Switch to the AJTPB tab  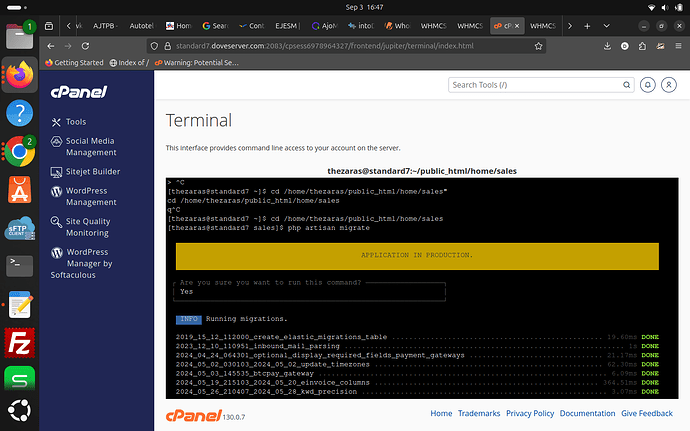pyautogui.click(x=105, y=26)
